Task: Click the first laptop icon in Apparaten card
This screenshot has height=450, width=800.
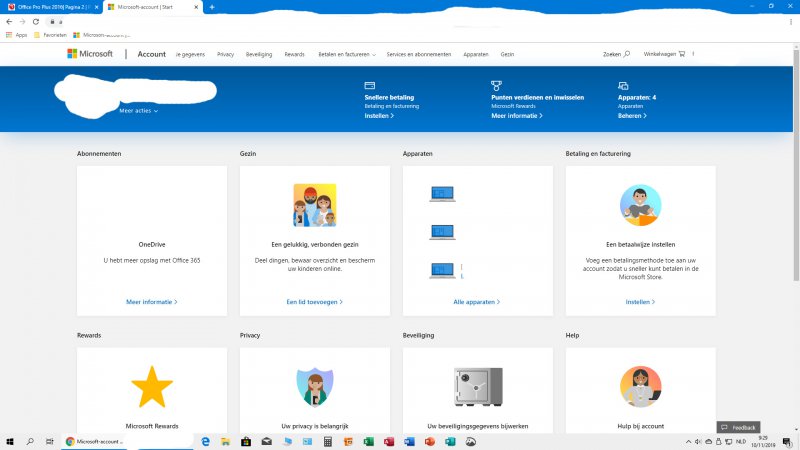Action: 442,194
